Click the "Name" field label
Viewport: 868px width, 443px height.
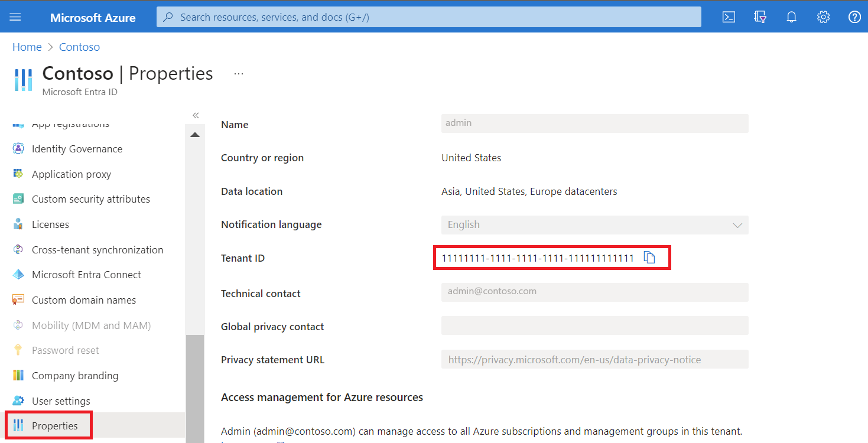pyautogui.click(x=235, y=125)
